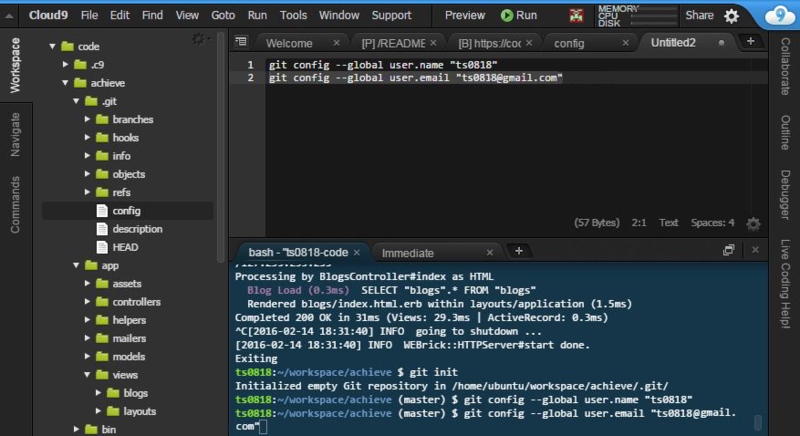Expand the blogs folder
Screen dimensions: 800x436
tap(98, 393)
